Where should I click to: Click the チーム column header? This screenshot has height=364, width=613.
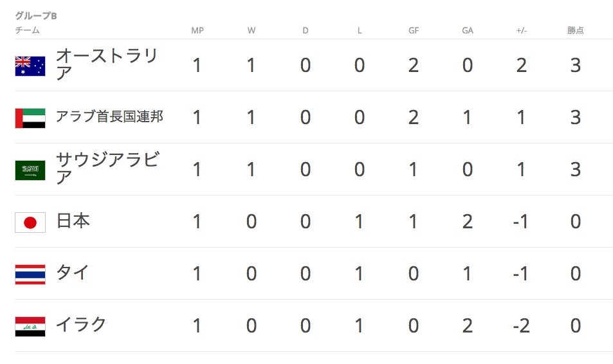[28, 30]
